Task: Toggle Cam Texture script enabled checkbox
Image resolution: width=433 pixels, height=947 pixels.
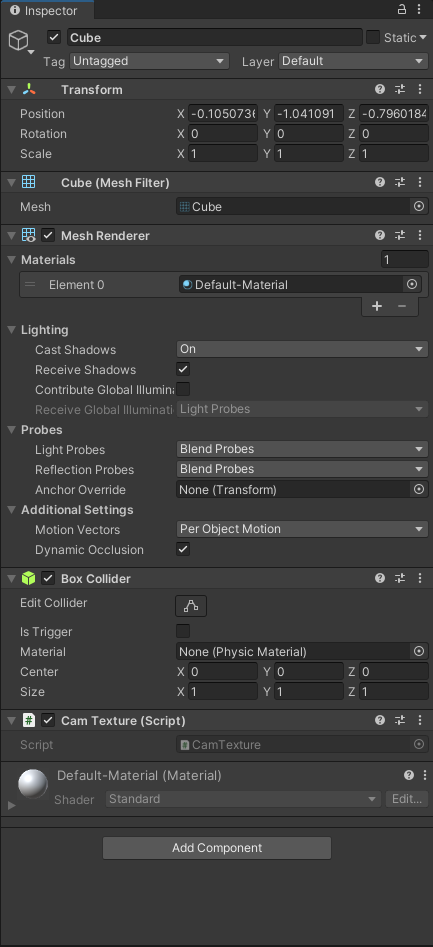Action: click(x=48, y=721)
